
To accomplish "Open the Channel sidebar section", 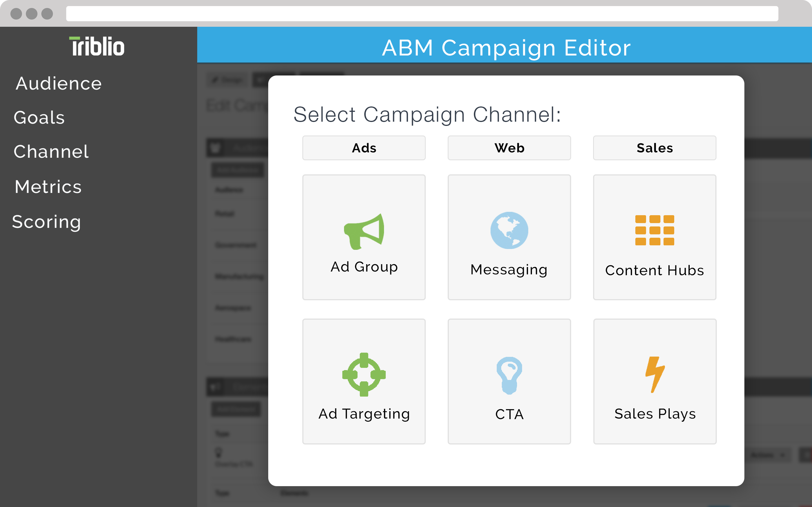I will [x=51, y=152].
